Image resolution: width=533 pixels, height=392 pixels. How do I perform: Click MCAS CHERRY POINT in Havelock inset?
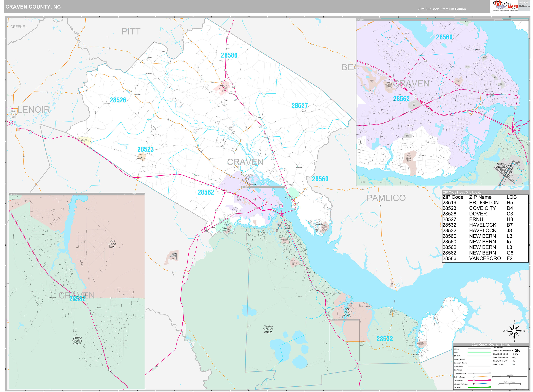click(x=112, y=244)
